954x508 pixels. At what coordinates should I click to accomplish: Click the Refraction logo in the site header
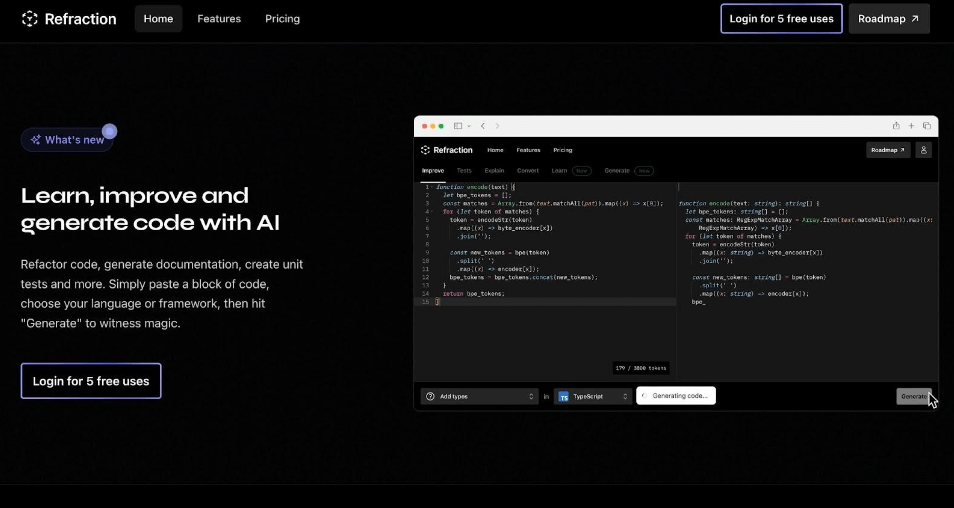[x=69, y=19]
